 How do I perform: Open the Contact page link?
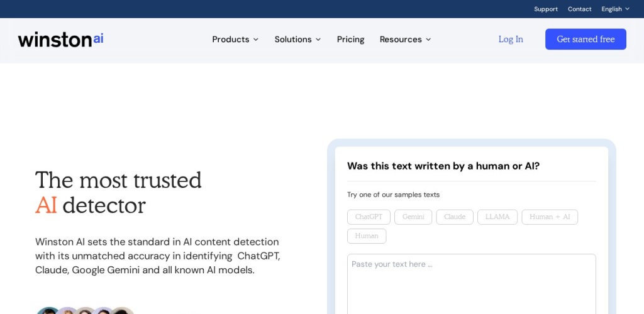click(x=579, y=9)
